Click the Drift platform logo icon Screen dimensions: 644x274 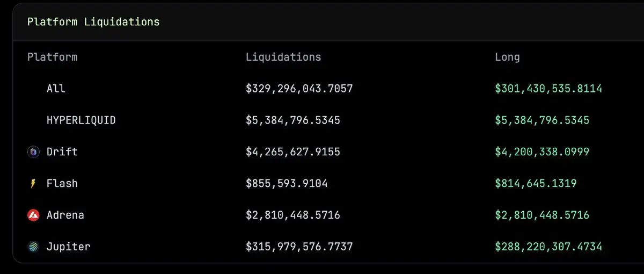pos(33,153)
